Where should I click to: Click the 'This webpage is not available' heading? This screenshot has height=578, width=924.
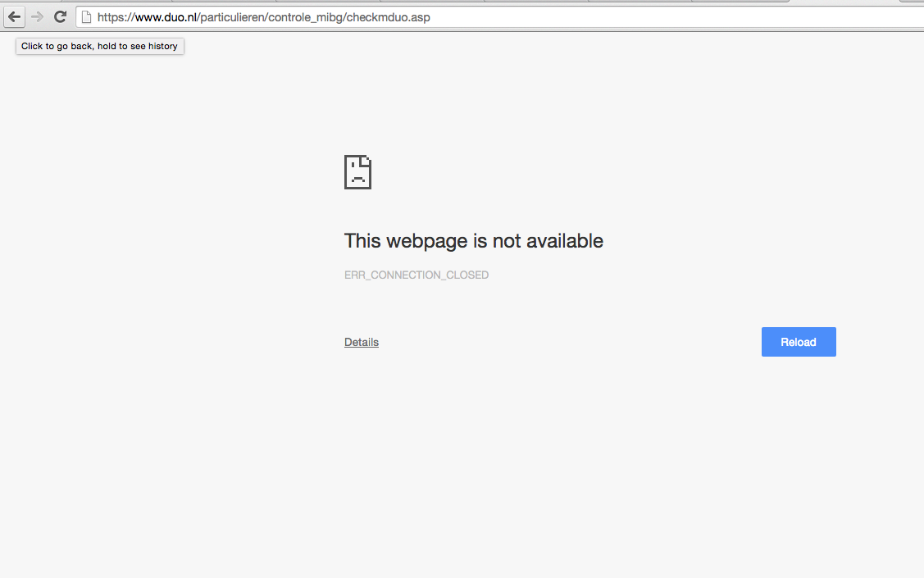click(474, 241)
